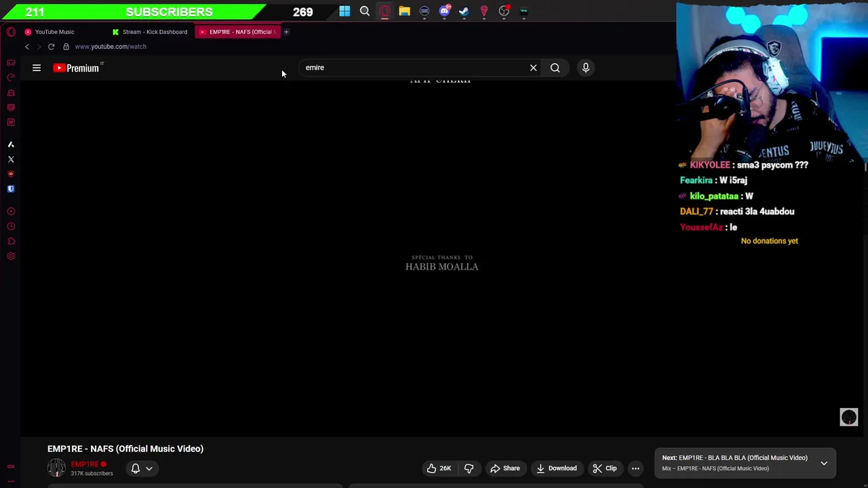Go to YouTube Premium home logo

click(77, 68)
